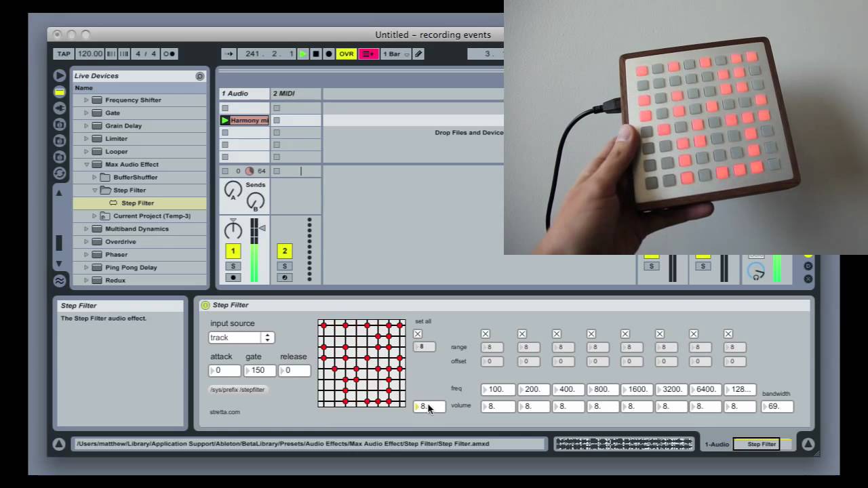
Task: Toggle track 2 activator button
Action: click(x=284, y=251)
